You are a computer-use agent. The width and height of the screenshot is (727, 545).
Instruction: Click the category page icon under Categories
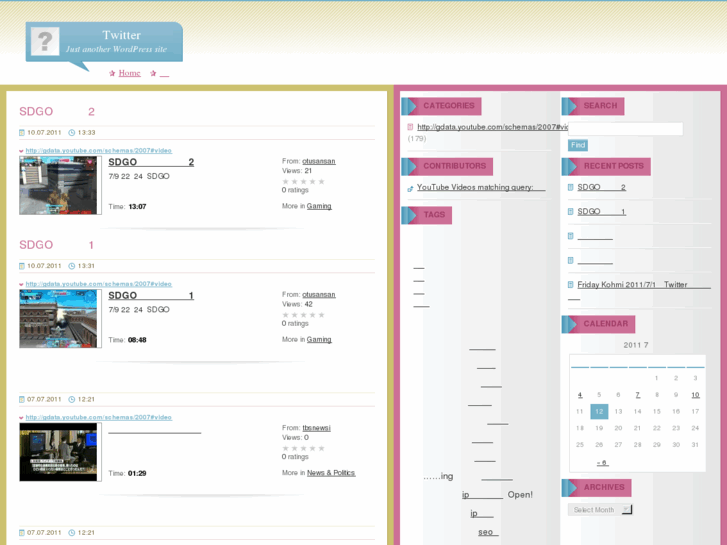coord(410,127)
